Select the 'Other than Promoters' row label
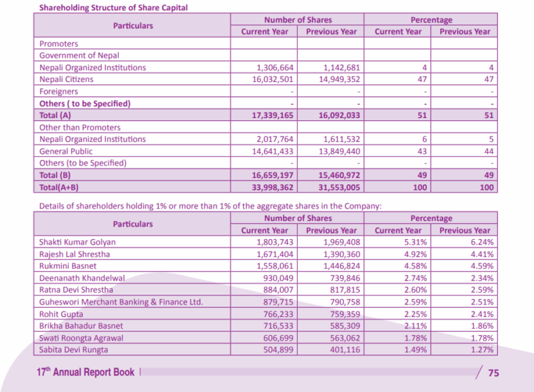Viewport: 534px width, 392px height. [80, 127]
